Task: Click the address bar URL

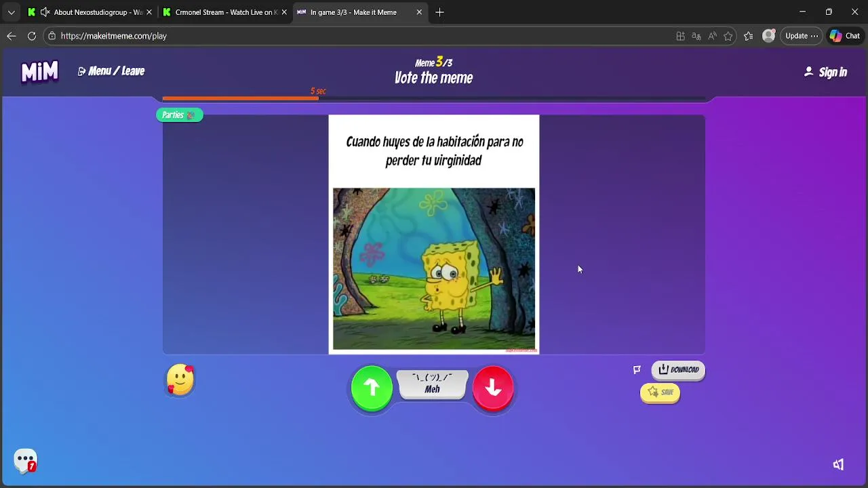Action: click(113, 36)
